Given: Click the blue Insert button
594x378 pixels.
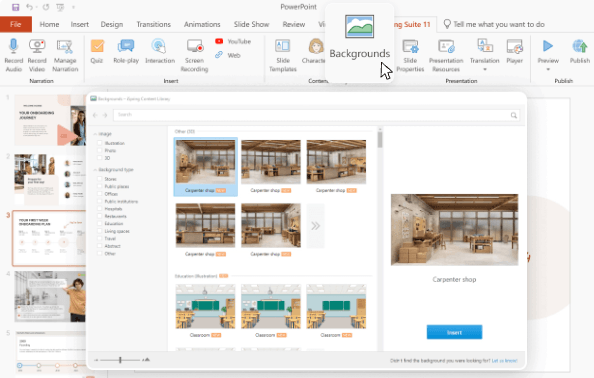Looking at the screenshot, I should (454, 332).
